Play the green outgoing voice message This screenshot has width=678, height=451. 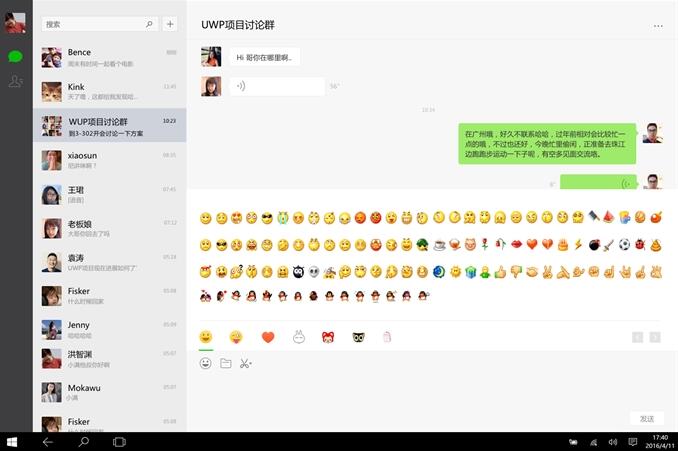(598, 182)
